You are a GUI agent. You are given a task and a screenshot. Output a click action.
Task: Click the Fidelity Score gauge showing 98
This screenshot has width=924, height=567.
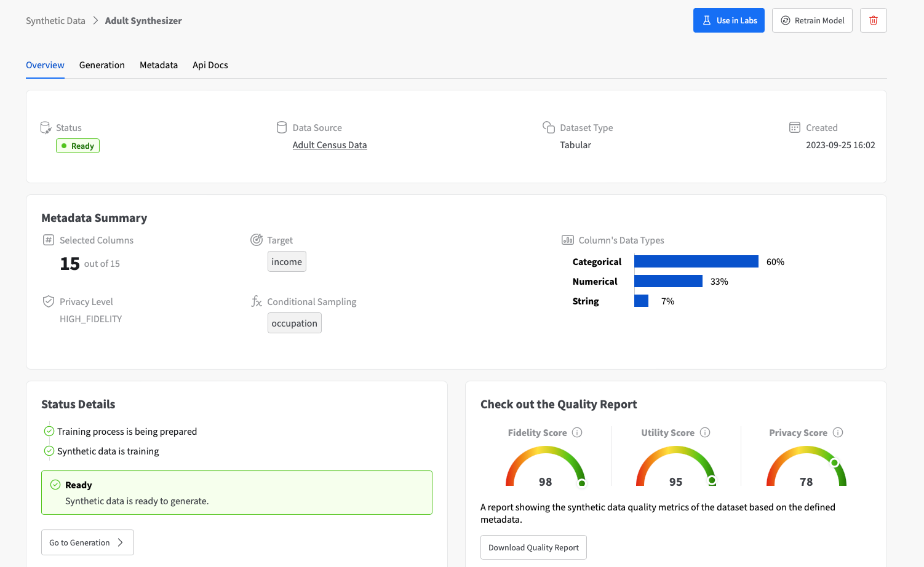545,467
